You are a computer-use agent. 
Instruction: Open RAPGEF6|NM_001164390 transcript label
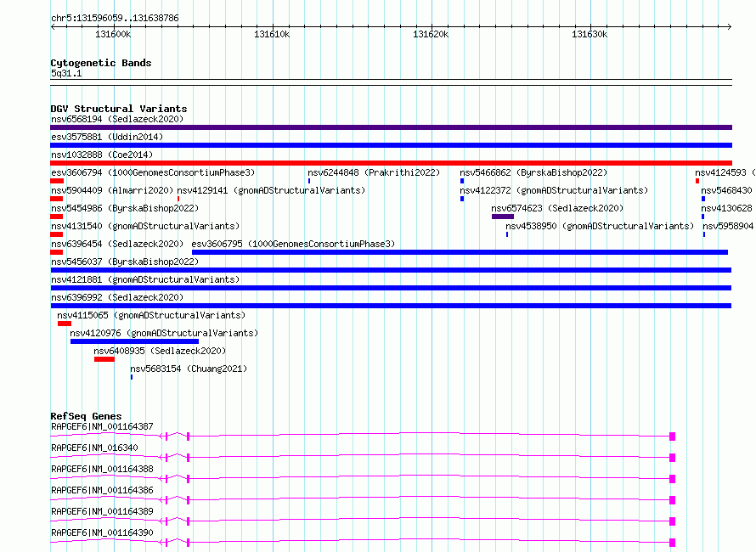point(102,532)
